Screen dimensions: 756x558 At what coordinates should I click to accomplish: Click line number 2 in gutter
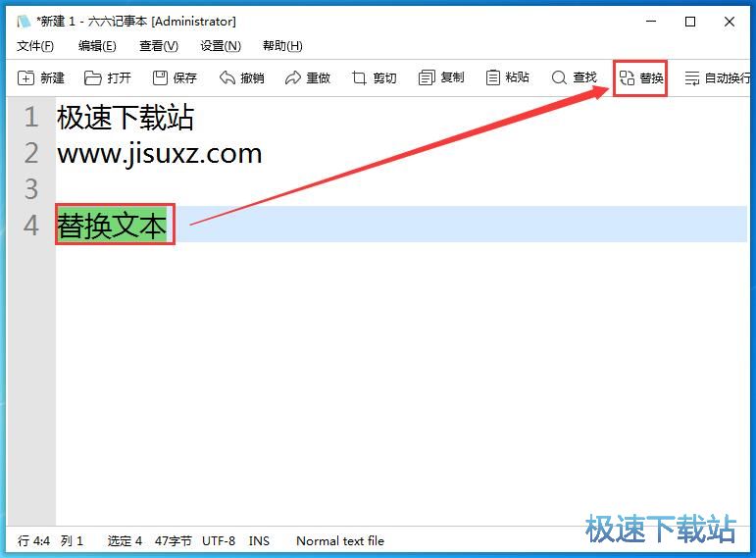pos(31,153)
